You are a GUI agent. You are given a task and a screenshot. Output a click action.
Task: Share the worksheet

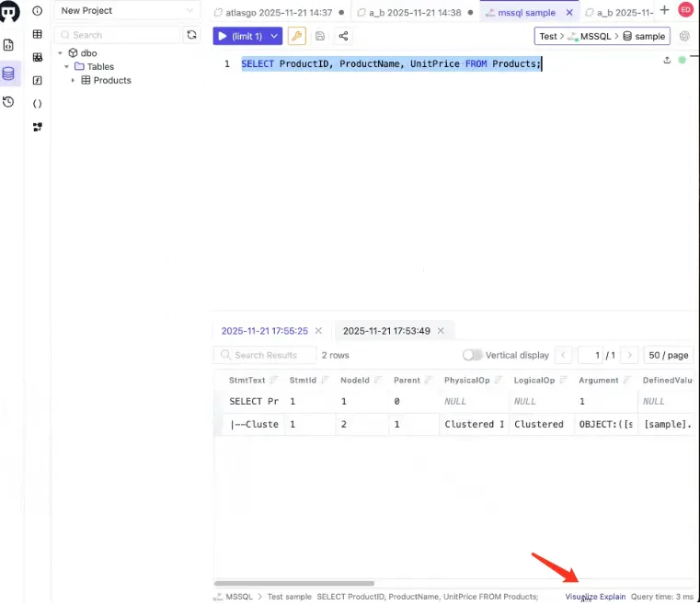click(x=343, y=36)
